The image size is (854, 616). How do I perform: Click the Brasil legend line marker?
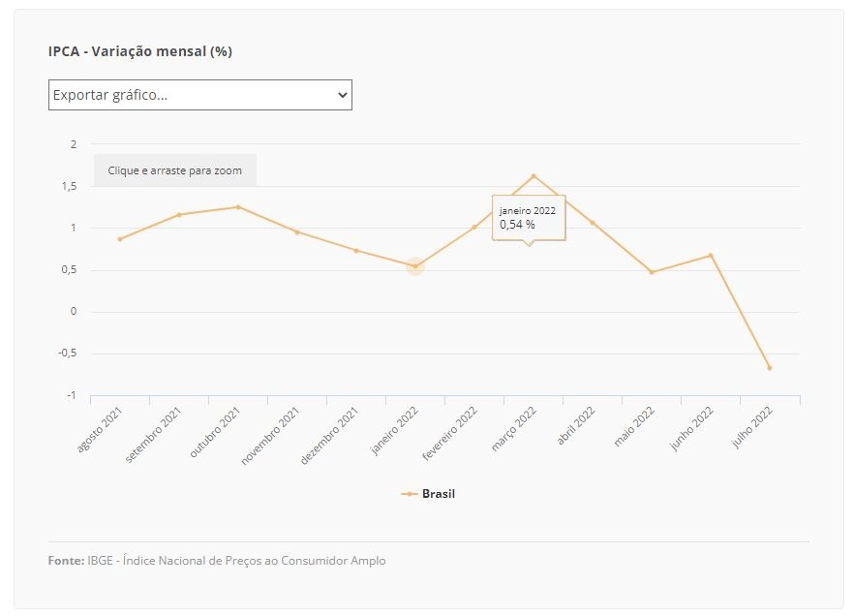coord(409,494)
